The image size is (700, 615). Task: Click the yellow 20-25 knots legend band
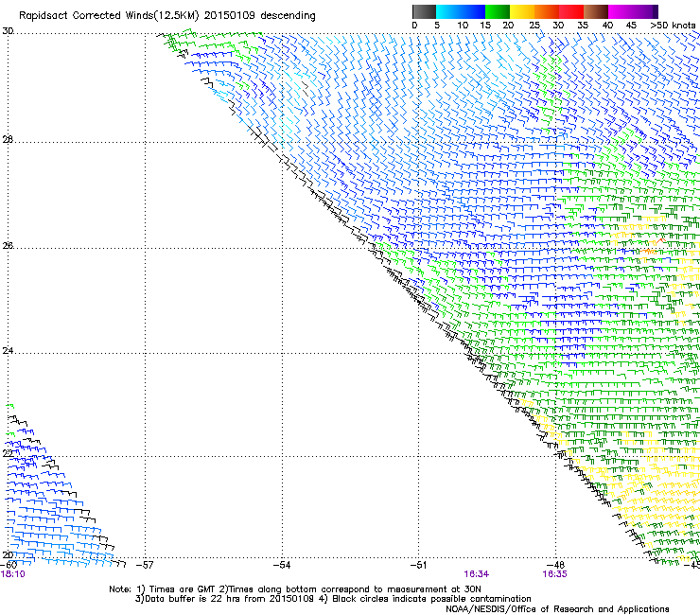522,11
